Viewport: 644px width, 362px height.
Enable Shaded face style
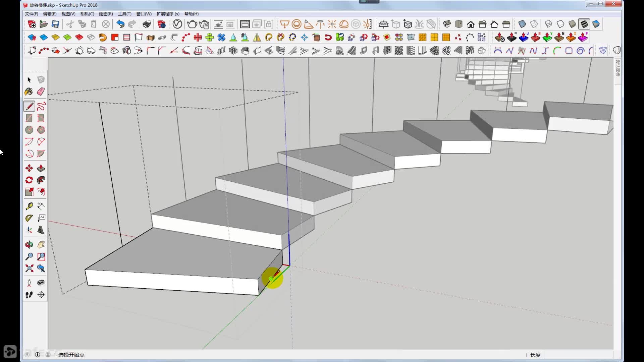(x=572, y=24)
